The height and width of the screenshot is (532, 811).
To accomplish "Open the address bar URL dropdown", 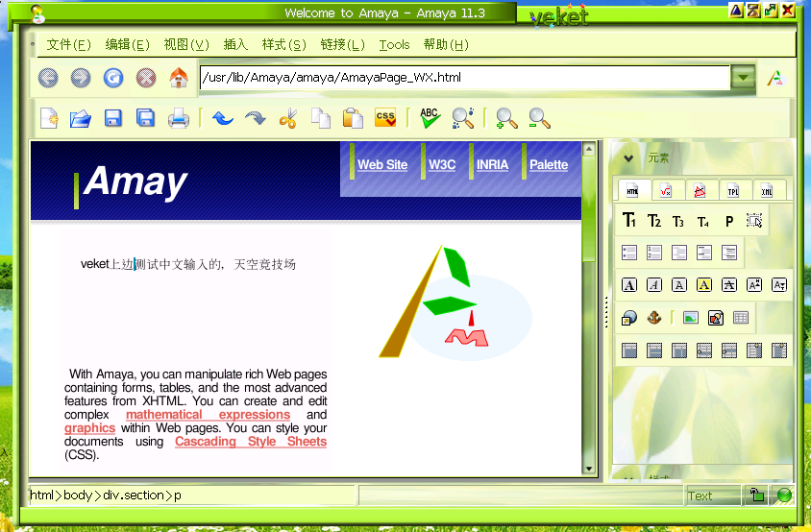I will pos(743,78).
